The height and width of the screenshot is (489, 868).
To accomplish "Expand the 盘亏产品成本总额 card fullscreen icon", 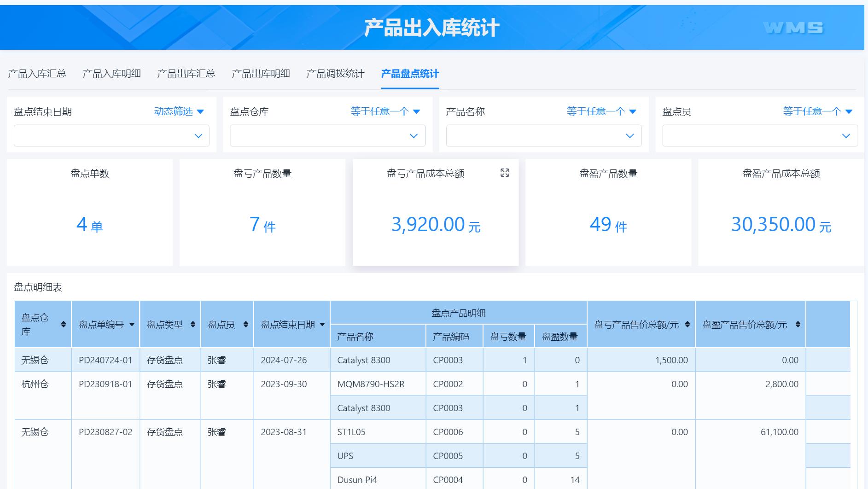I will click(505, 173).
